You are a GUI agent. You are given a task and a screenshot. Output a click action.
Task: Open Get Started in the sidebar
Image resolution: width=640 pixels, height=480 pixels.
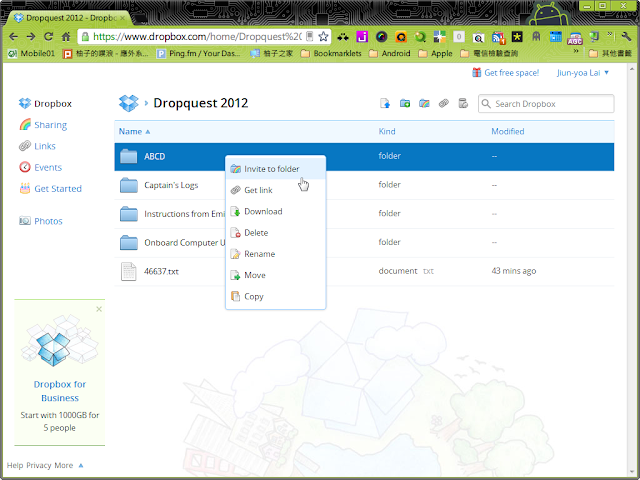[51, 189]
